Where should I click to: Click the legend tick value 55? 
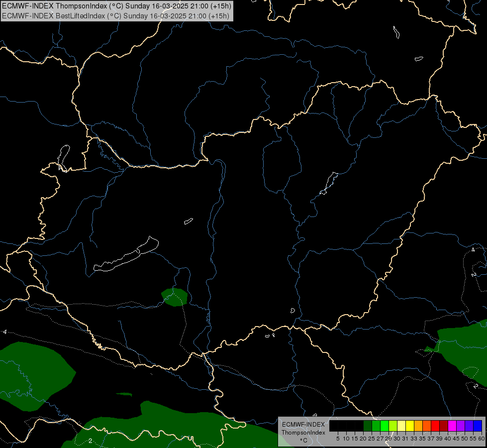(473, 439)
